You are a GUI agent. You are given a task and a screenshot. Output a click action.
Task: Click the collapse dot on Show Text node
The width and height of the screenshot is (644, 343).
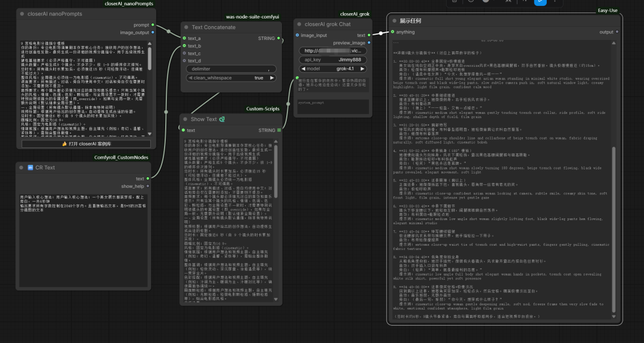(185, 119)
